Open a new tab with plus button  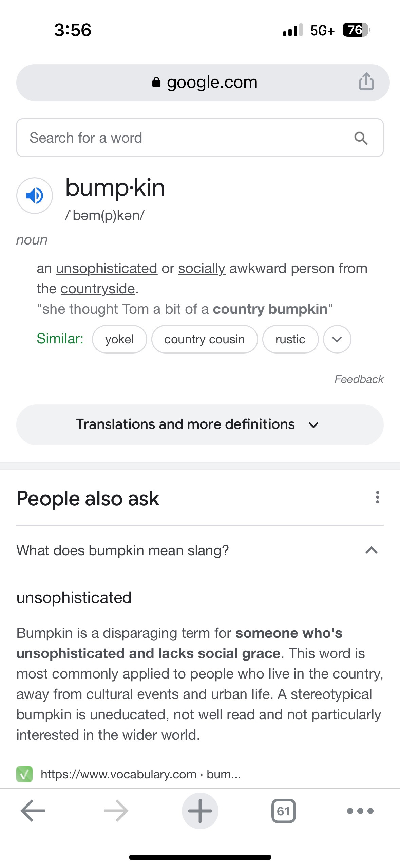coord(200,811)
